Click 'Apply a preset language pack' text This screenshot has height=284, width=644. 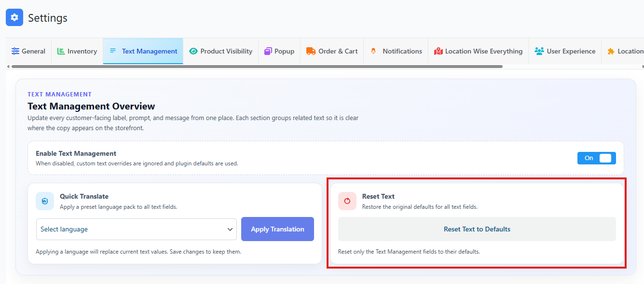pyautogui.click(x=118, y=207)
